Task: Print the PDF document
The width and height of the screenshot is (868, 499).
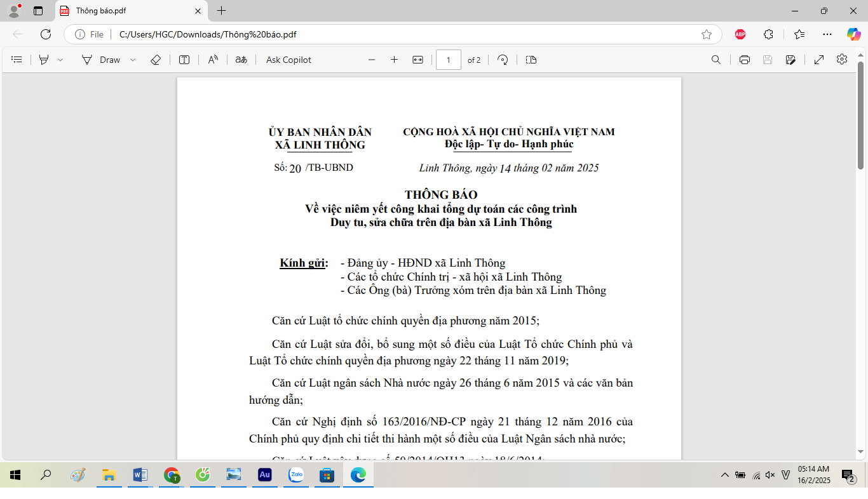Action: [745, 60]
